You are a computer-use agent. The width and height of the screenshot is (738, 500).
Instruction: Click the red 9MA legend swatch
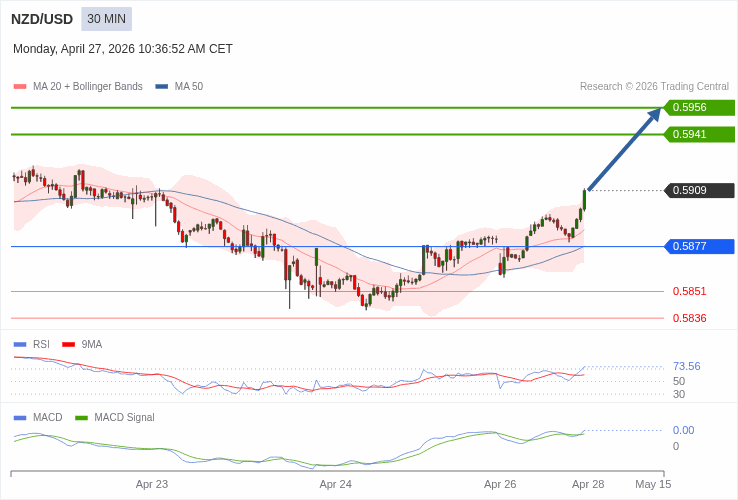pyautogui.click(x=69, y=345)
